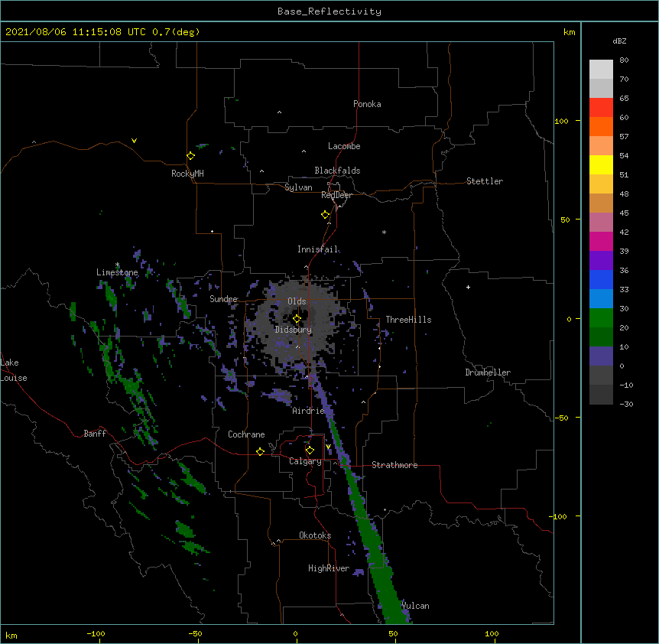Click the -100 tick on bottom km axis
659x644 pixels.
point(96,633)
